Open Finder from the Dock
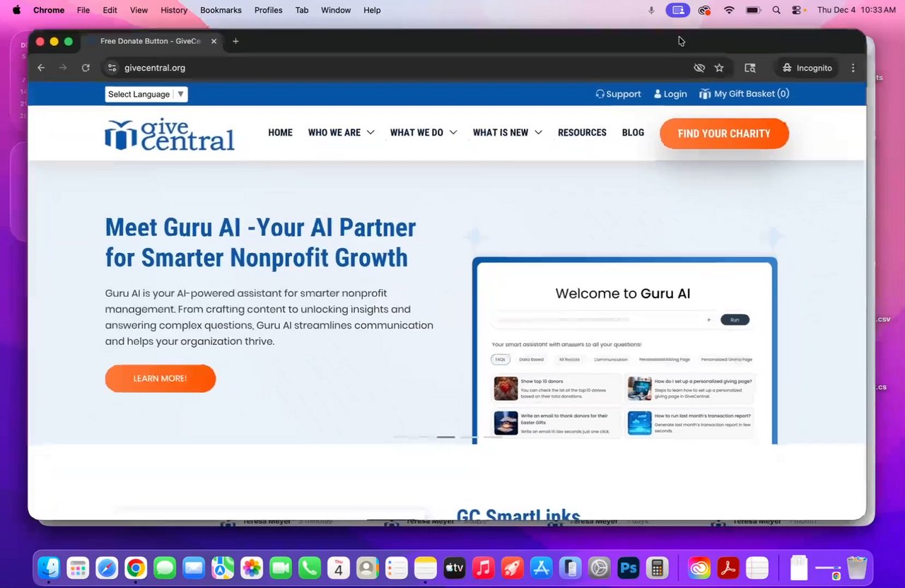The width and height of the screenshot is (905, 588). [x=49, y=568]
